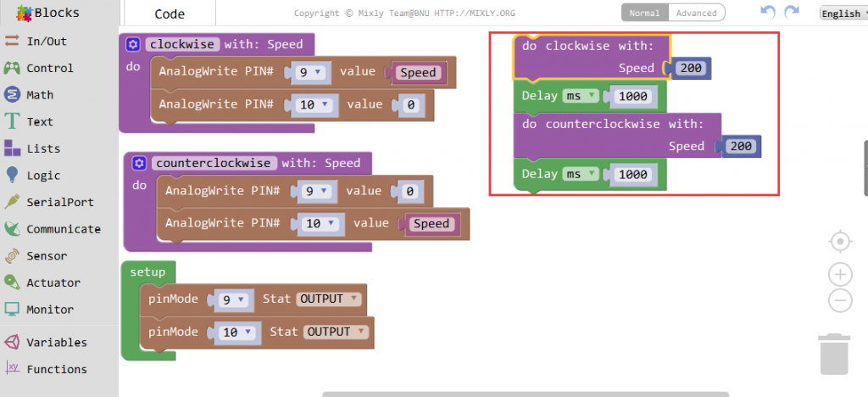The width and height of the screenshot is (868, 397).
Task: Select the setup block
Action: [x=147, y=271]
